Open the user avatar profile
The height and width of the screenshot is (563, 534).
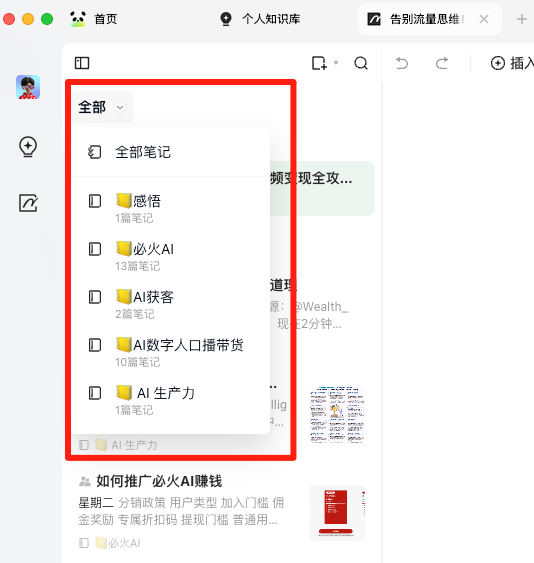28,87
